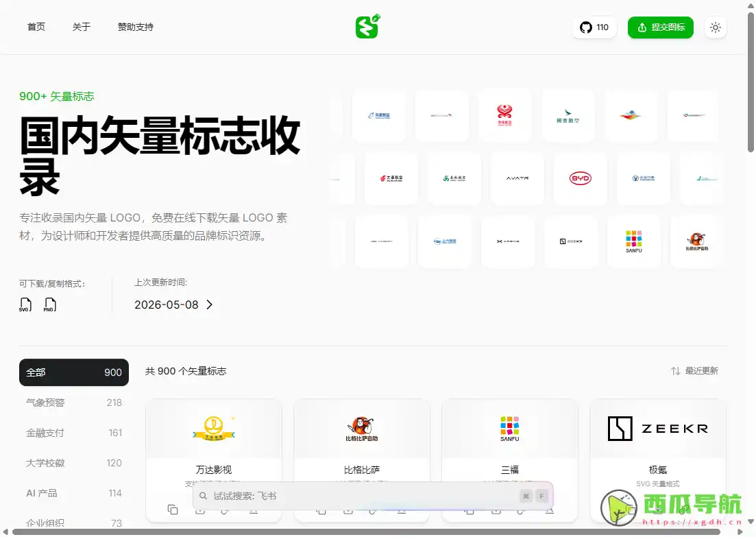Click the Cathay Pacific 國泰航空 logo tile
The image size is (756, 537).
568,115
